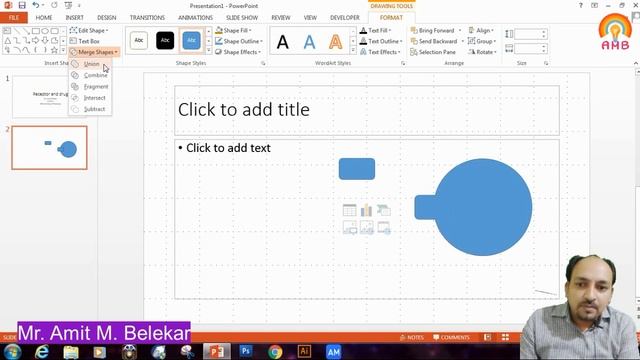
Task: Click the Insert SmartArt placeholder icon
Action: 384,210
